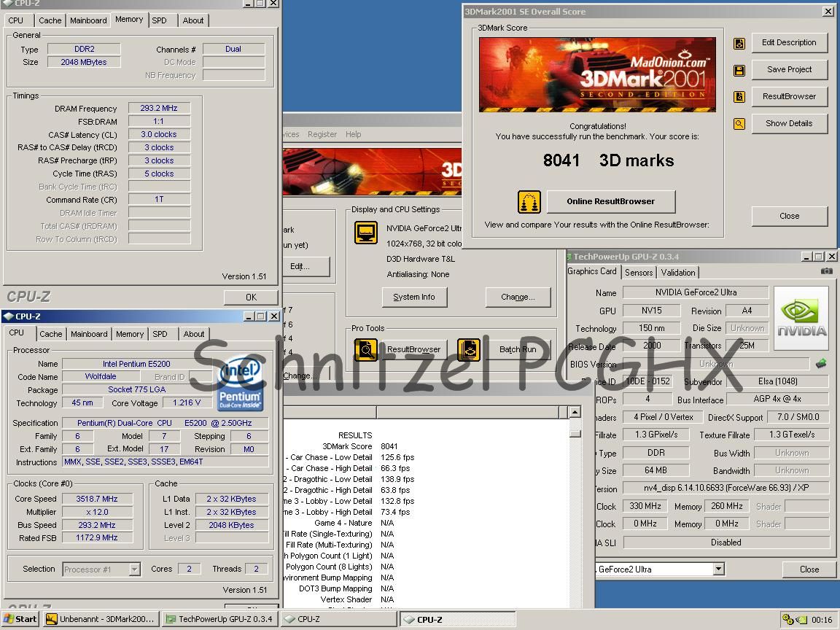Open the Mainboard tab in lower CPU-Z window

pos(89,334)
